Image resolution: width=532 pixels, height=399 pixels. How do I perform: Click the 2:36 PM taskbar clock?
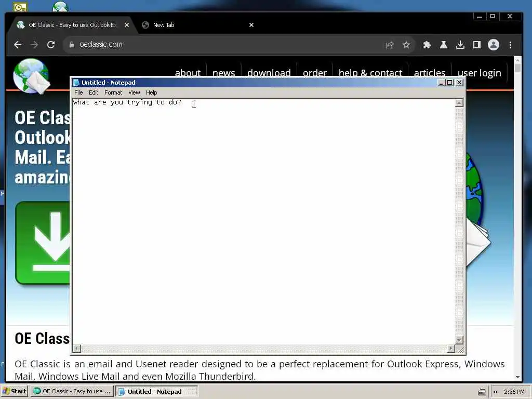pyautogui.click(x=514, y=392)
